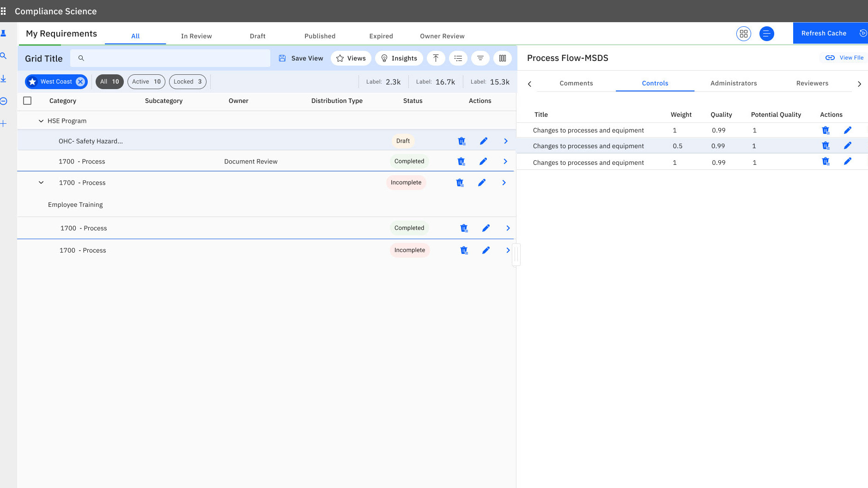
Task: Show previous tabs in detail panel
Action: pyautogui.click(x=530, y=84)
